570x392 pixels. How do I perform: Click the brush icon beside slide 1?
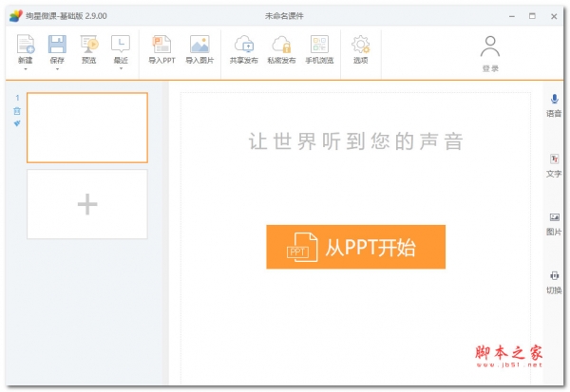[16, 123]
